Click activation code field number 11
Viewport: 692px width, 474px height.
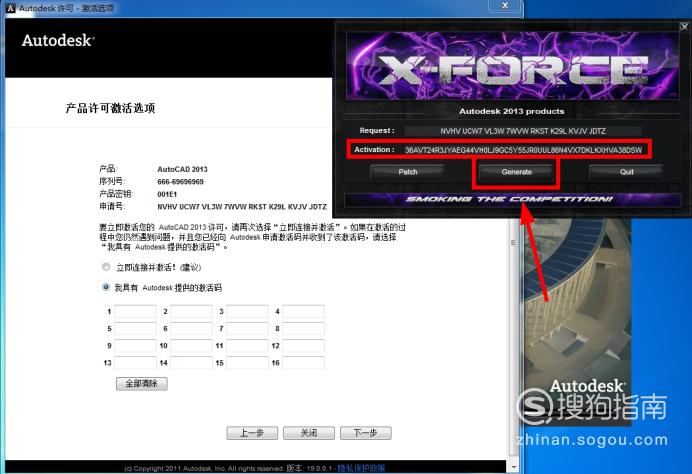[248, 346]
